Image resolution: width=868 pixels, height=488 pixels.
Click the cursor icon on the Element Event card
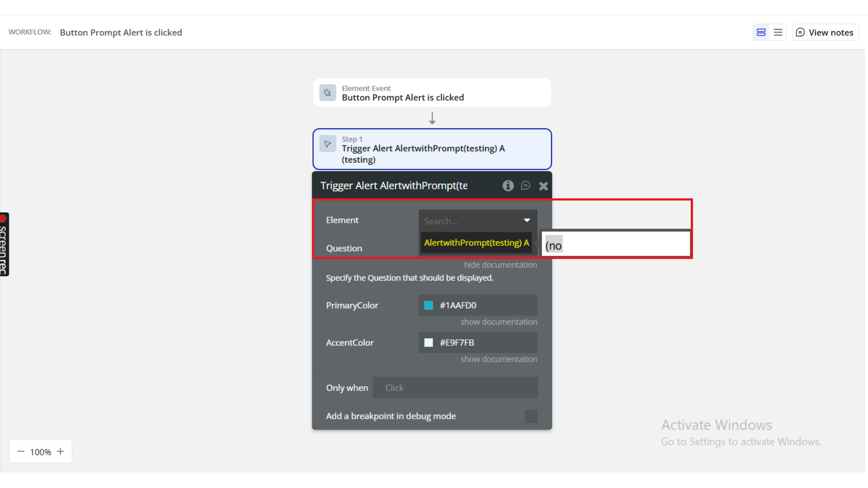pyautogui.click(x=328, y=93)
